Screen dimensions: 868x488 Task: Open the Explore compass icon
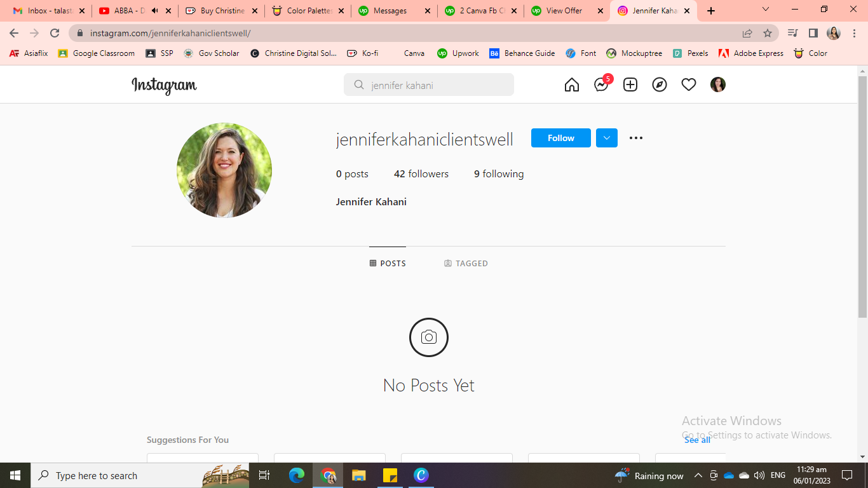pos(660,85)
